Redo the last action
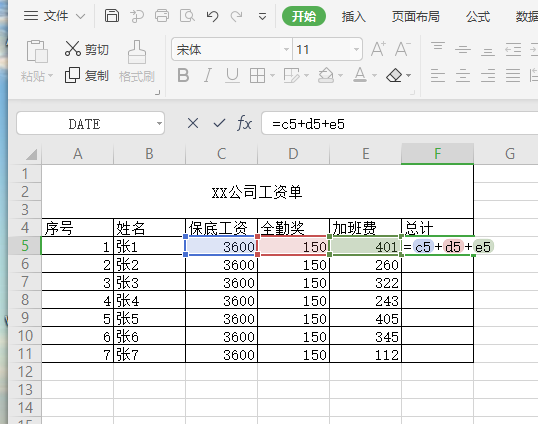538x424 pixels. point(236,16)
